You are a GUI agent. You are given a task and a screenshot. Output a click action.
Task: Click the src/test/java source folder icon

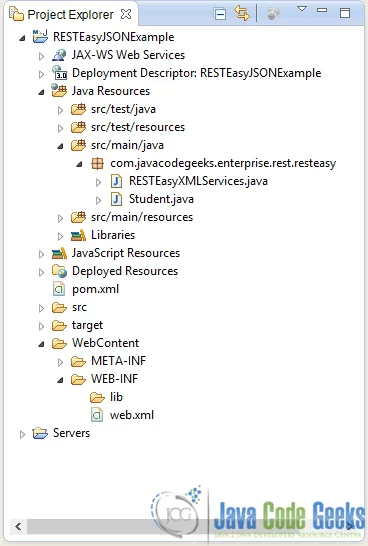78,109
